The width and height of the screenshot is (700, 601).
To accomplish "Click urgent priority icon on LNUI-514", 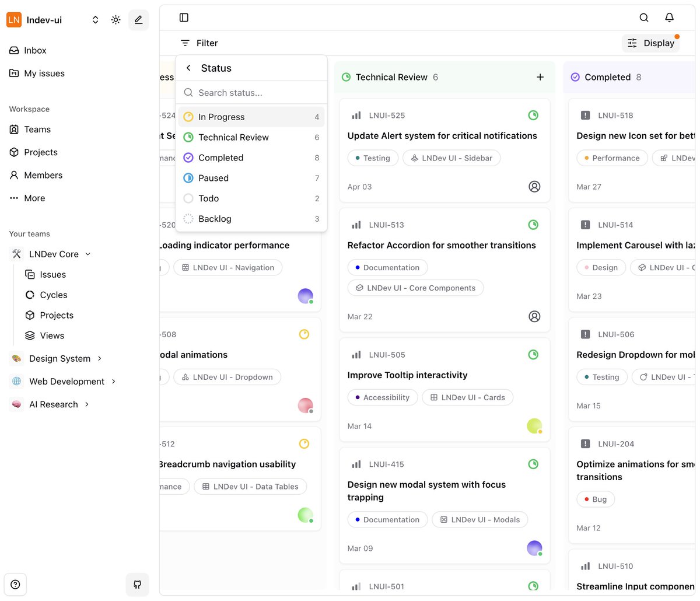I will coord(586,225).
